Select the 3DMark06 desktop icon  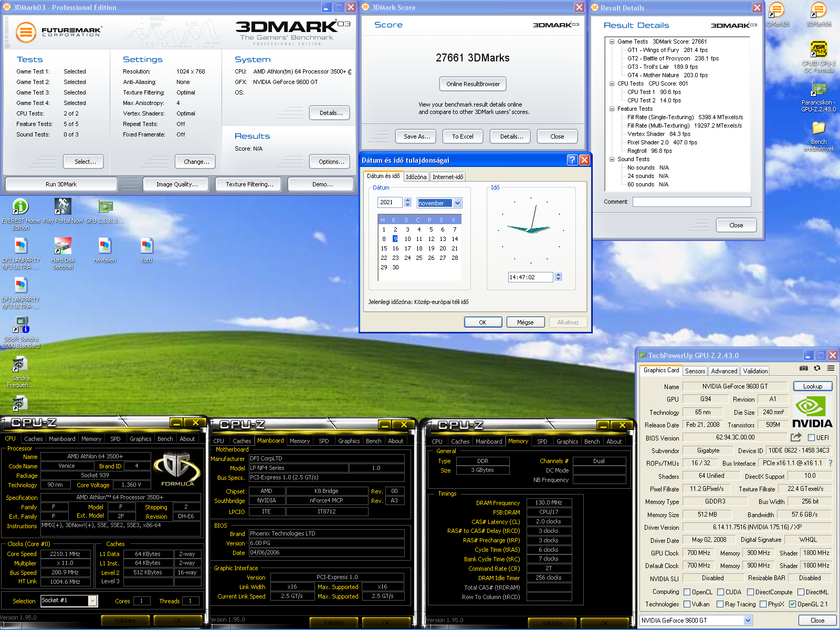point(819,15)
